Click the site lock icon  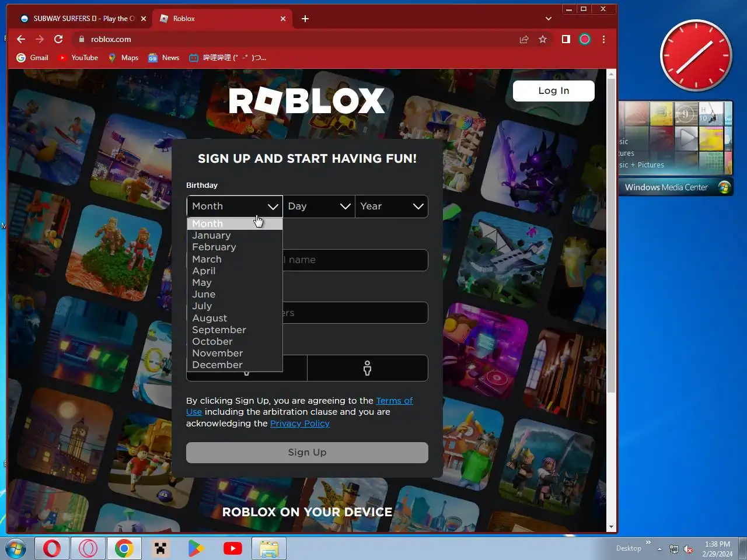pyautogui.click(x=82, y=39)
